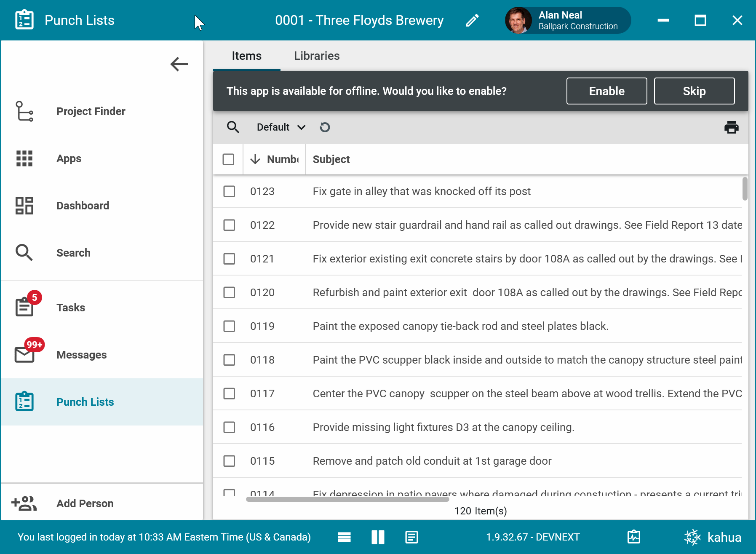This screenshot has height=554, width=756.
Task: Switch to the Libraries tab
Action: [317, 56]
